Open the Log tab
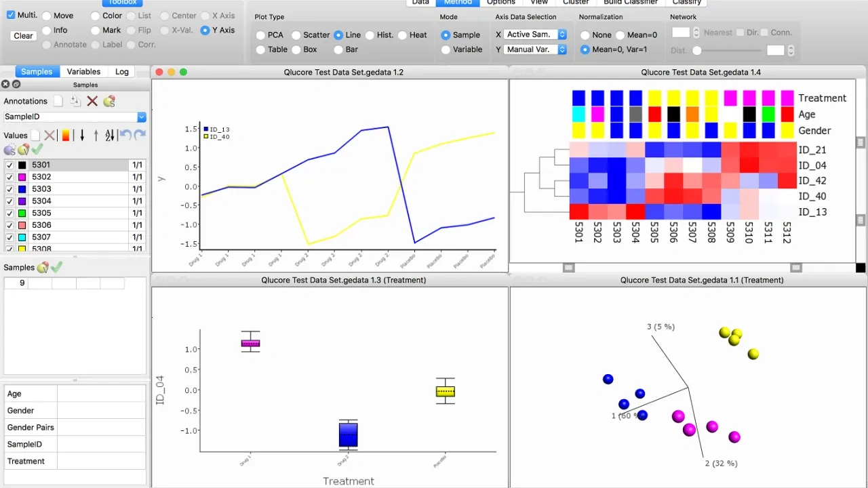 click(x=122, y=72)
